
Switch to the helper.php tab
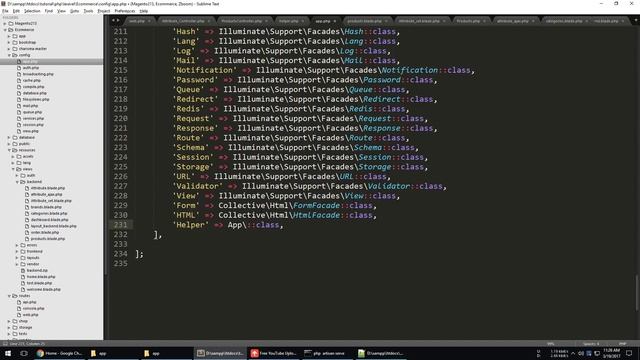coord(289,21)
